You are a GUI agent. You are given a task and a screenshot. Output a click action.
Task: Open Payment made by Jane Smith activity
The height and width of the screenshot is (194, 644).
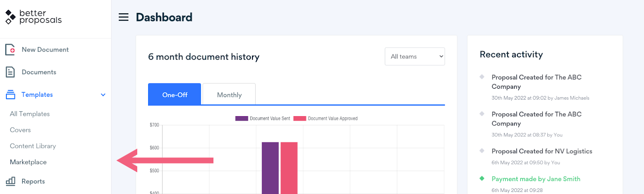(x=536, y=179)
